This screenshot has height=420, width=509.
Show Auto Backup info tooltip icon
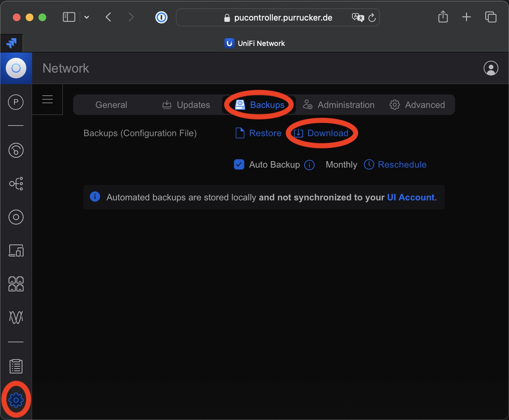tap(309, 165)
